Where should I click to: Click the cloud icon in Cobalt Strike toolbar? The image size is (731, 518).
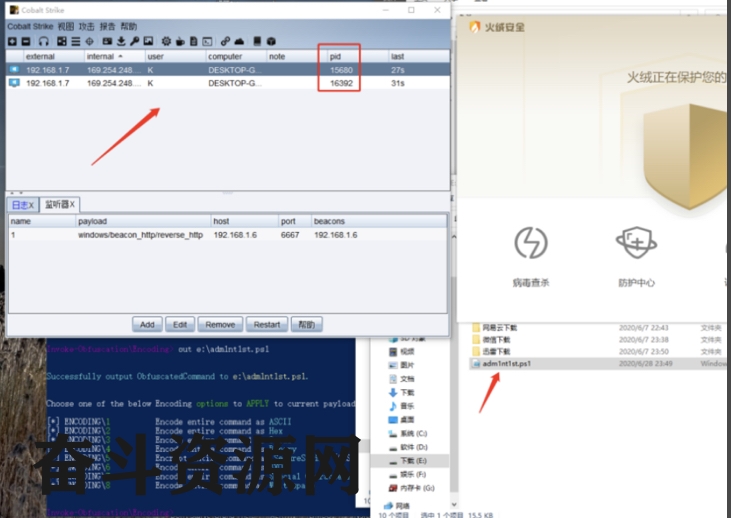tap(240, 41)
